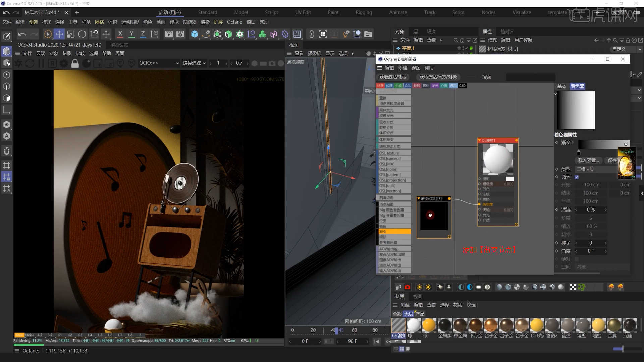644x362 pixels.
Task: Collapse the 渐变(OSL)[S] node triangle
Action: (419, 199)
